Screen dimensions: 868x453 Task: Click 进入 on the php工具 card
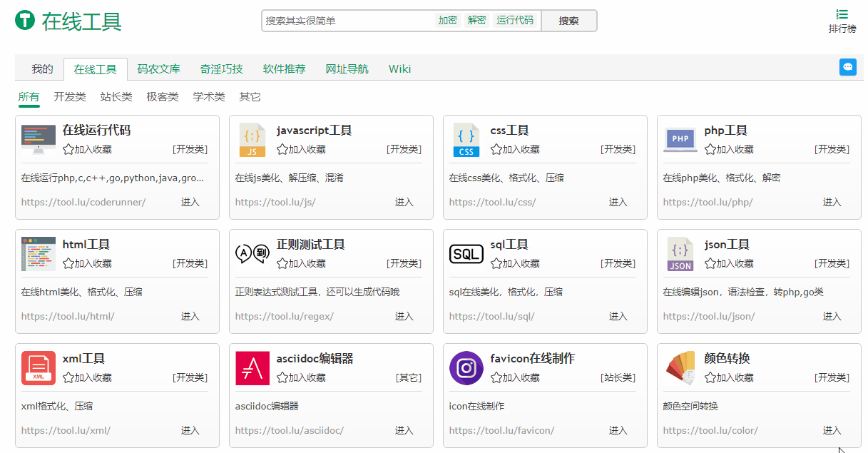pyautogui.click(x=832, y=202)
